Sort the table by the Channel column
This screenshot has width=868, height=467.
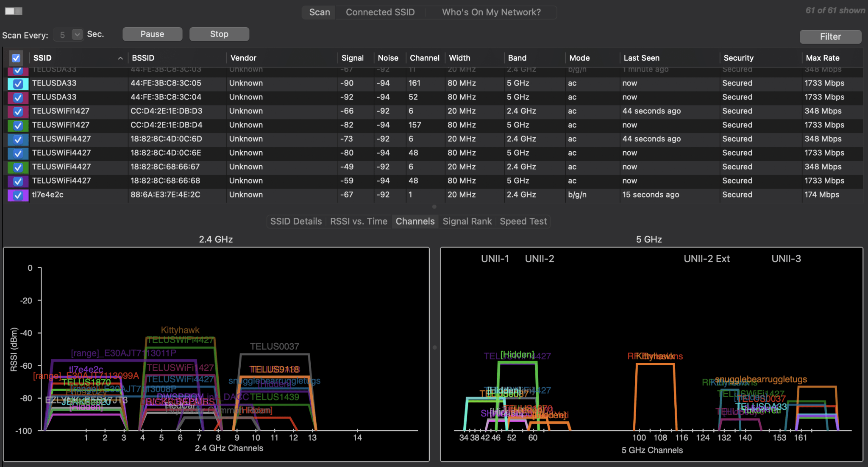click(x=425, y=58)
